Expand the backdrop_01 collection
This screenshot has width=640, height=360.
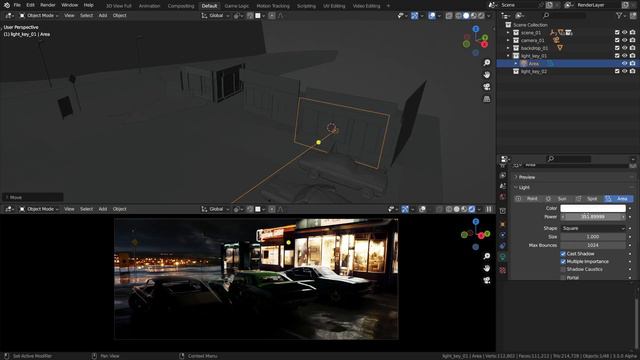coord(508,48)
